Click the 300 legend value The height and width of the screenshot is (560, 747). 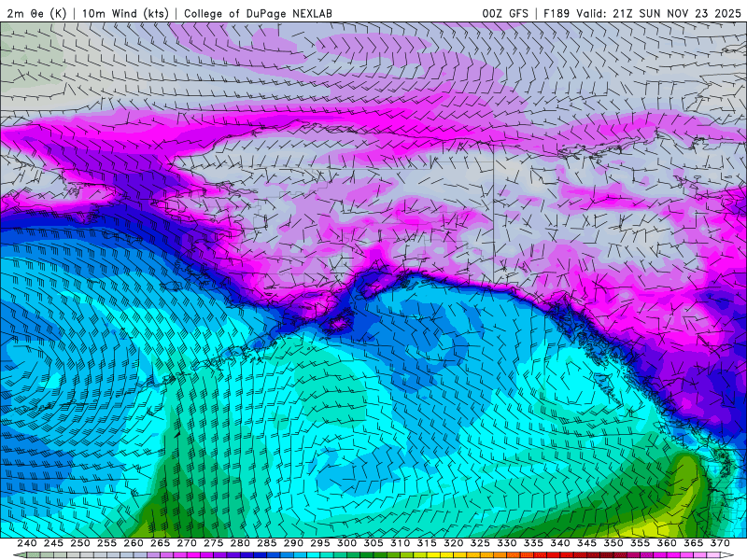(346, 543)
